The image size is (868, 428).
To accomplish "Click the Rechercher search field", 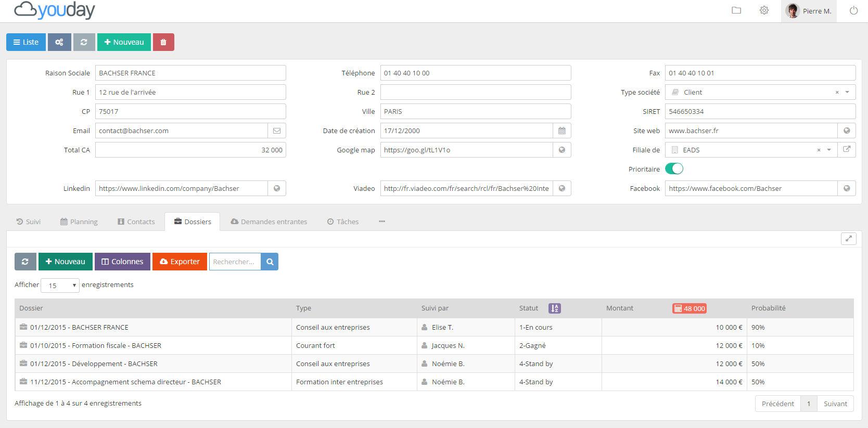I will (235, 262).
